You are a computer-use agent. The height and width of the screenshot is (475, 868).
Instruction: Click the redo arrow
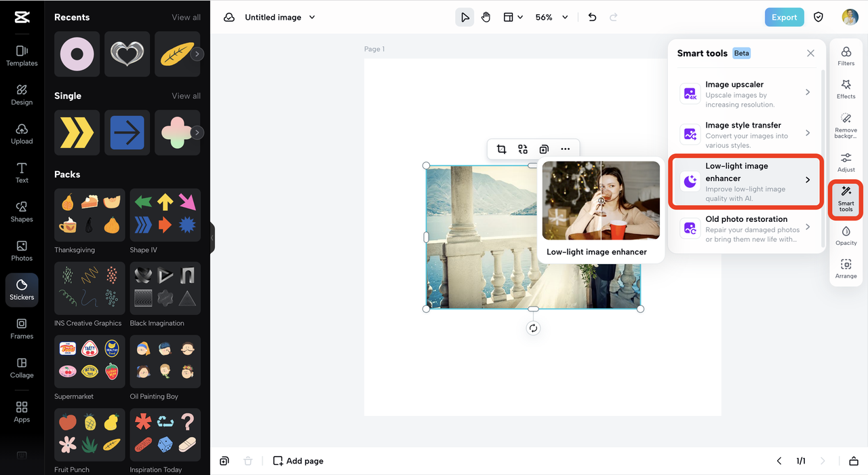[x=614, y=17]
